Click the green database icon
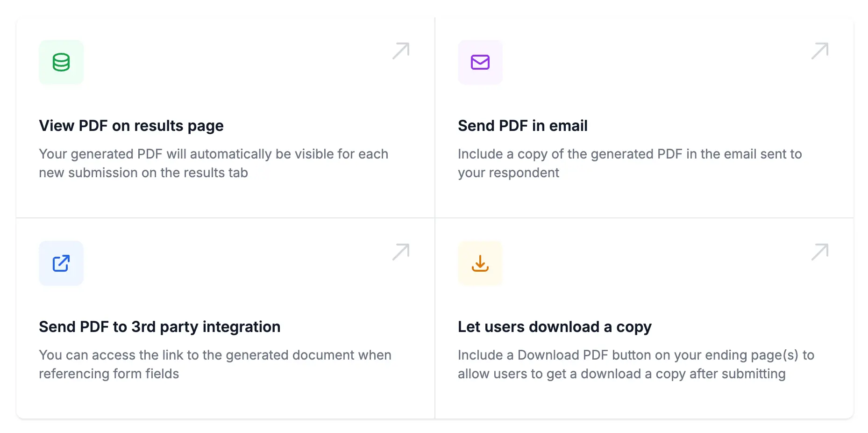Screen dimensions: 868x433 (61, 62)
